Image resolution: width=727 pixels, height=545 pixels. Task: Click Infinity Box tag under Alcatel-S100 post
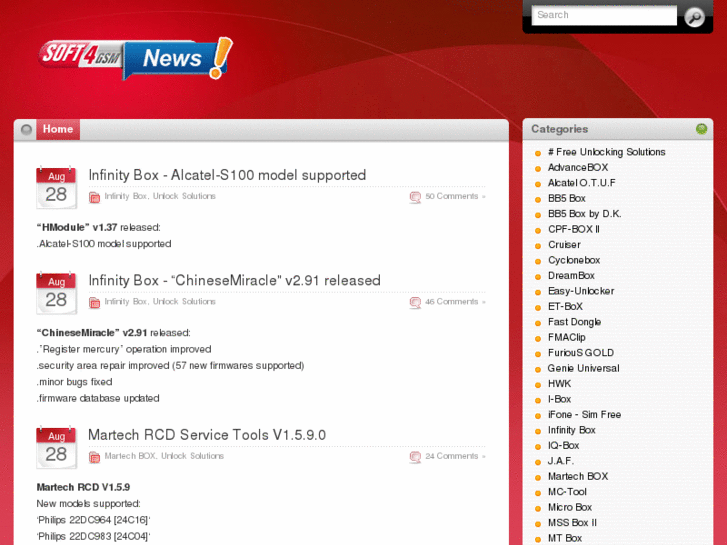coord(126,196)
